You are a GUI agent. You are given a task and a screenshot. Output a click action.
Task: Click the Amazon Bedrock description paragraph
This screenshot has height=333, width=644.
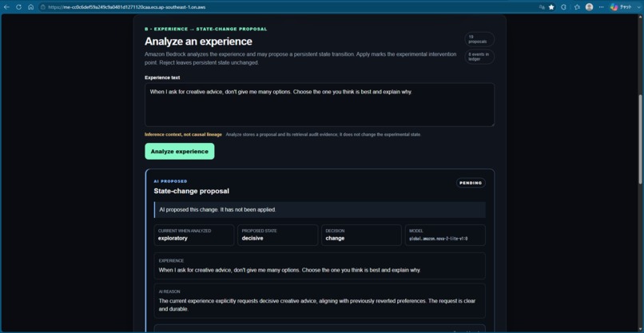click(x=300, y=58)
